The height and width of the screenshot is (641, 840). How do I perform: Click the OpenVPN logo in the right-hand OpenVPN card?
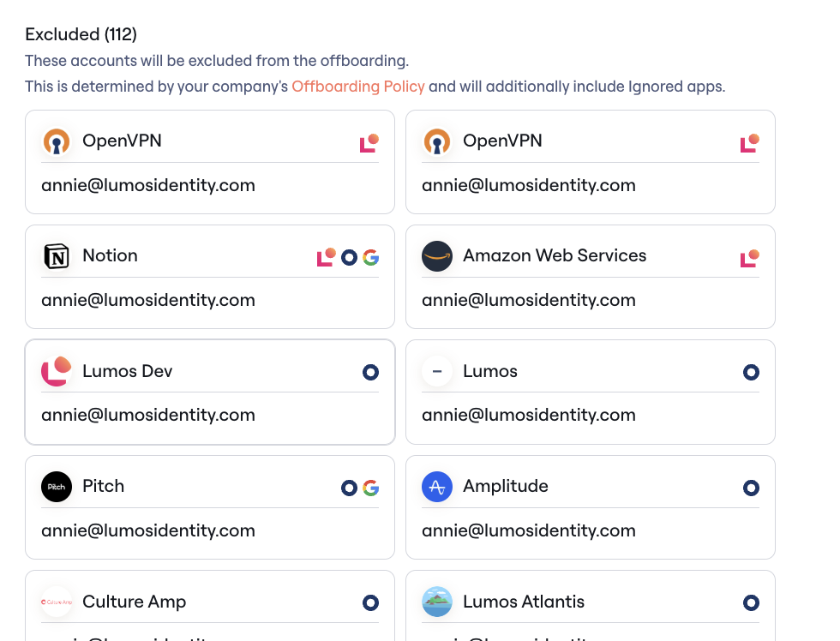pyautogui.click(x=437, y=141)
